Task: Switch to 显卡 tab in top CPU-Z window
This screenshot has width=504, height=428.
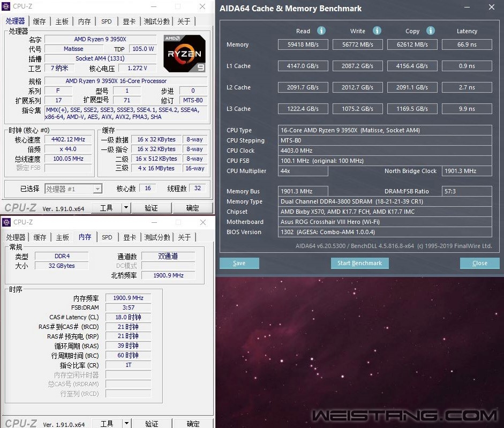Action: click(x=129, y=21)
